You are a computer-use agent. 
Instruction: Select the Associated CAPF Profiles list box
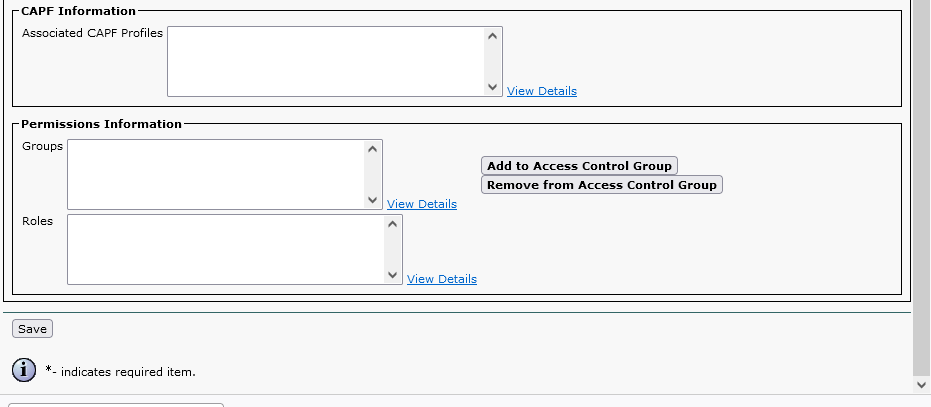pyautogui.click(x=326, y=61)
